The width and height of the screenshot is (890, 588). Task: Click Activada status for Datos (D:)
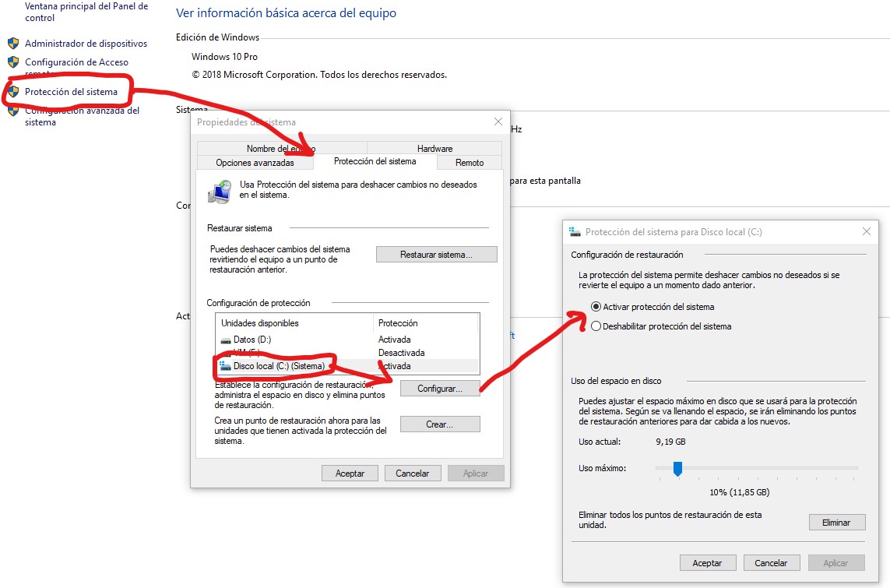(x=395, y=340)
